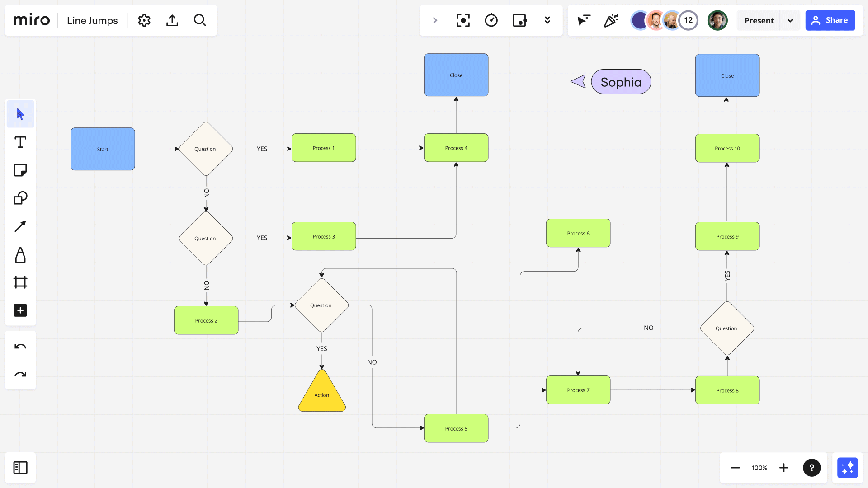Click the note card icon in top toolbar
Viewport: 868px width, 488px height.
click(519, 20)
